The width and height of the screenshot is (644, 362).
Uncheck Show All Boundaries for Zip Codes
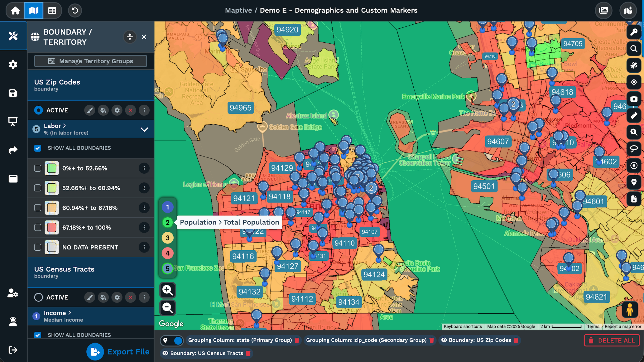[x=38, y=148]
